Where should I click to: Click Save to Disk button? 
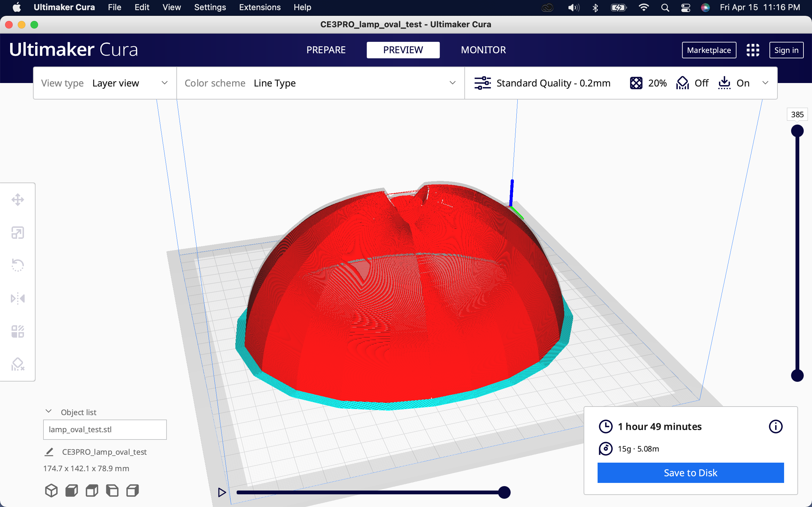tap(690, 472)
